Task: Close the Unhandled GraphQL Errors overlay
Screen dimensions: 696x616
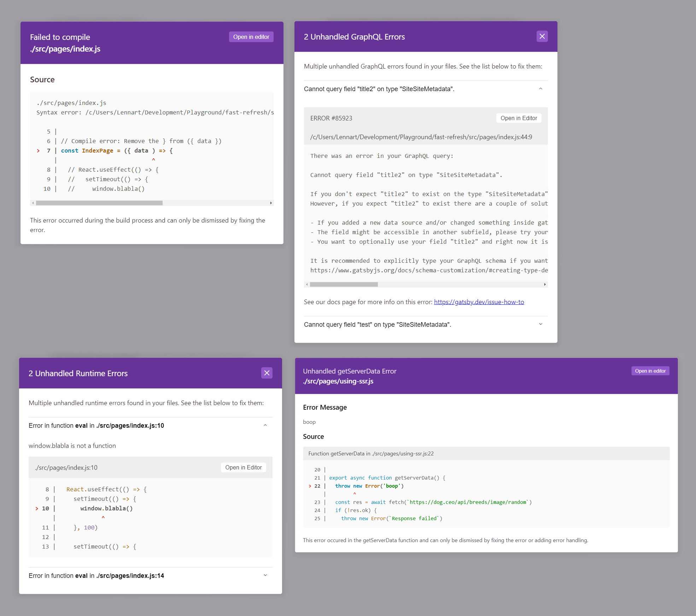Action: 542,36
